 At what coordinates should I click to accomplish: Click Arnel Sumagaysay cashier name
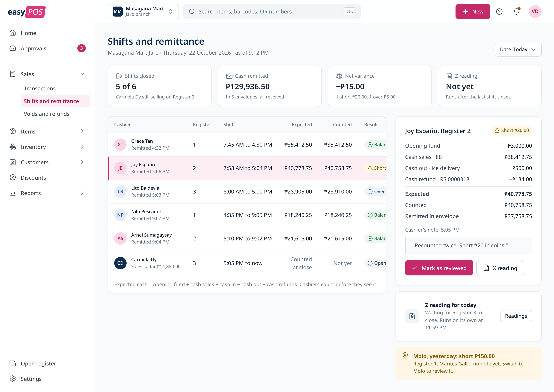pyautogui.click(x=151, y=235)
